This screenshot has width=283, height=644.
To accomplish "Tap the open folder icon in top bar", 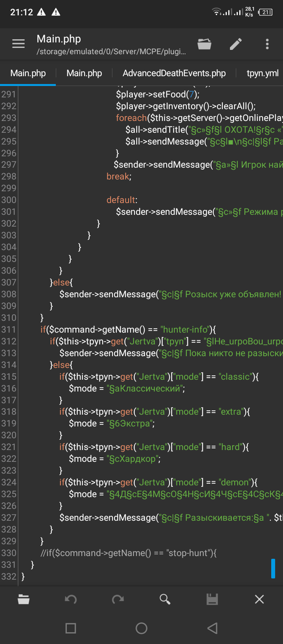I will (204, 44).
